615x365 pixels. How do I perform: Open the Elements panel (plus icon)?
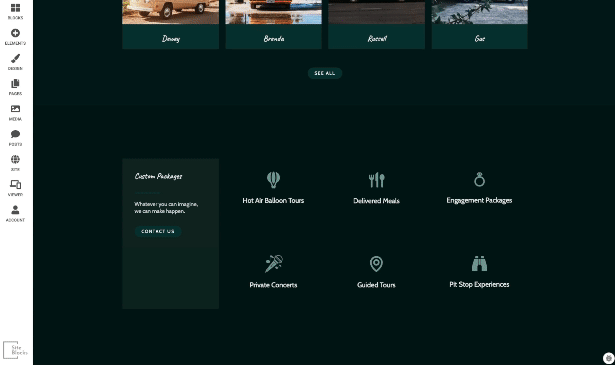pos(15,36)
